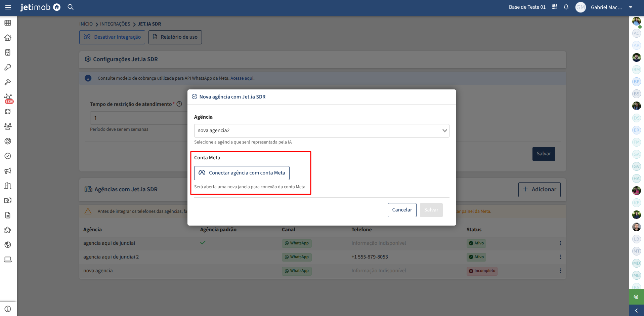Open the leads icon with 1126 badge
The image size is (644, 316).
pos(8,98)
